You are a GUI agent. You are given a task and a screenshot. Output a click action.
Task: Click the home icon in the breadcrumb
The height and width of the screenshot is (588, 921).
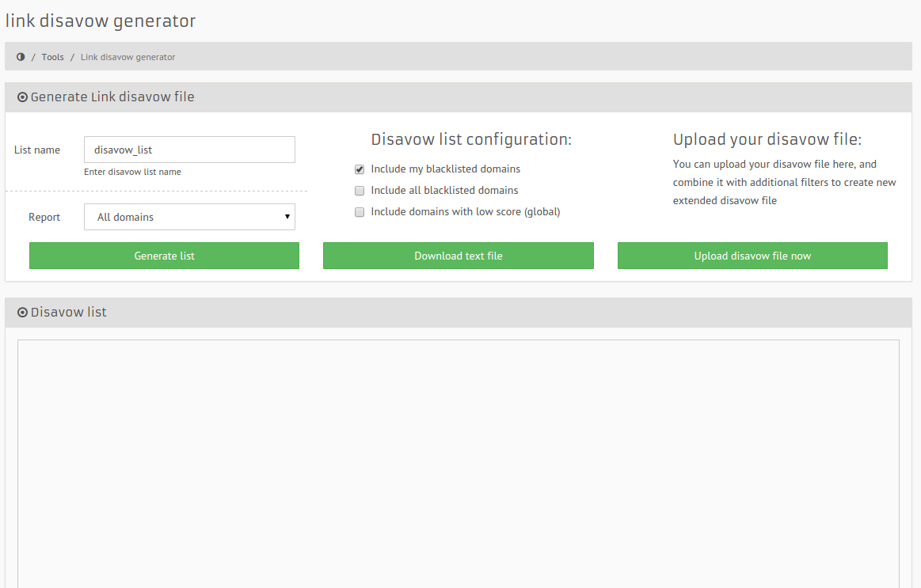(21, 57)
